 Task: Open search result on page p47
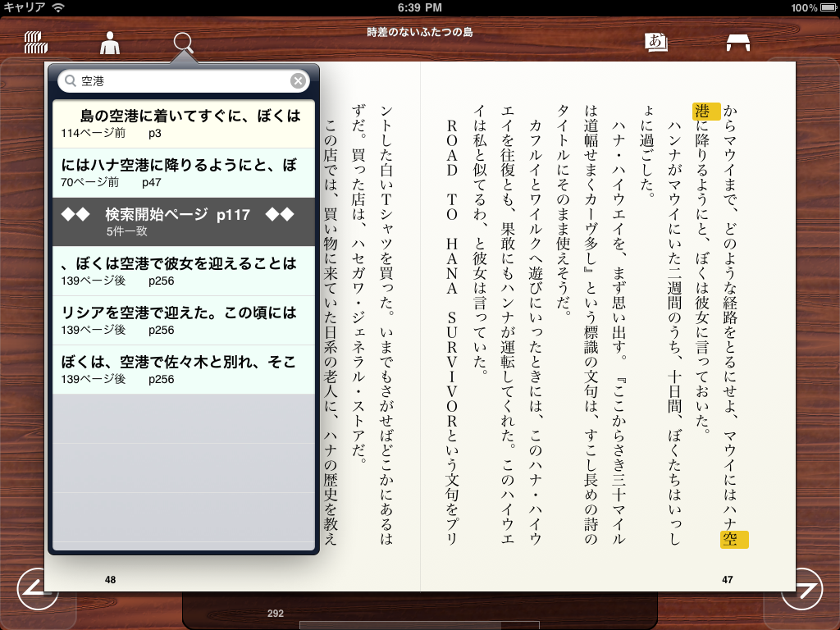tap(183, 172)
